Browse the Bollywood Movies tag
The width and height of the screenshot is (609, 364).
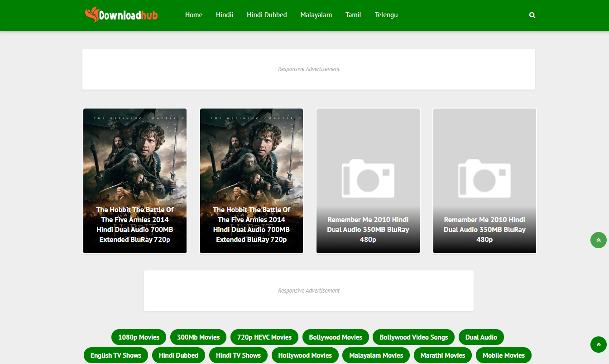[336, 337]
